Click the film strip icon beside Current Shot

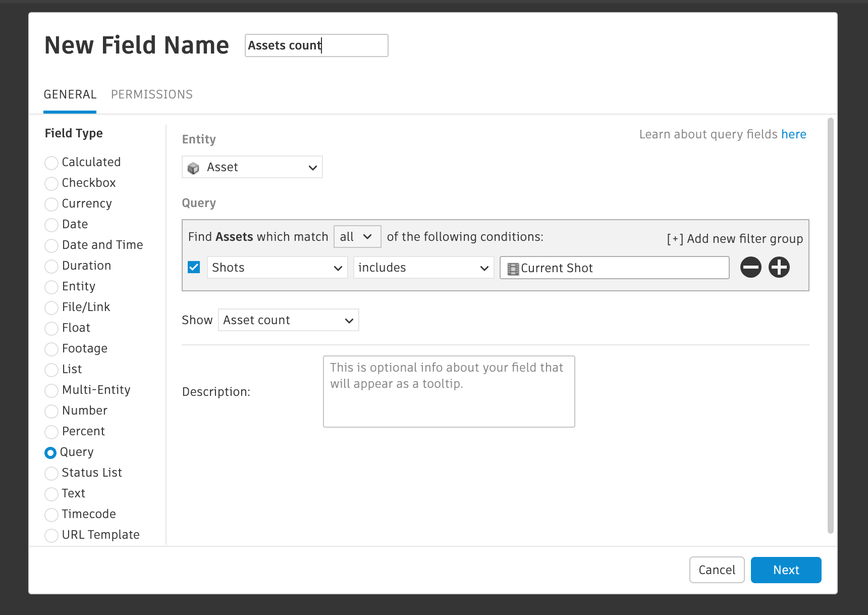coord(513,269)
